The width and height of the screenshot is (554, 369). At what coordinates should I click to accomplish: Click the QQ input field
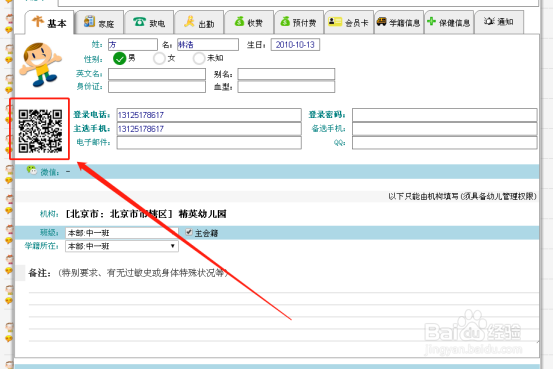pos(444,142)
